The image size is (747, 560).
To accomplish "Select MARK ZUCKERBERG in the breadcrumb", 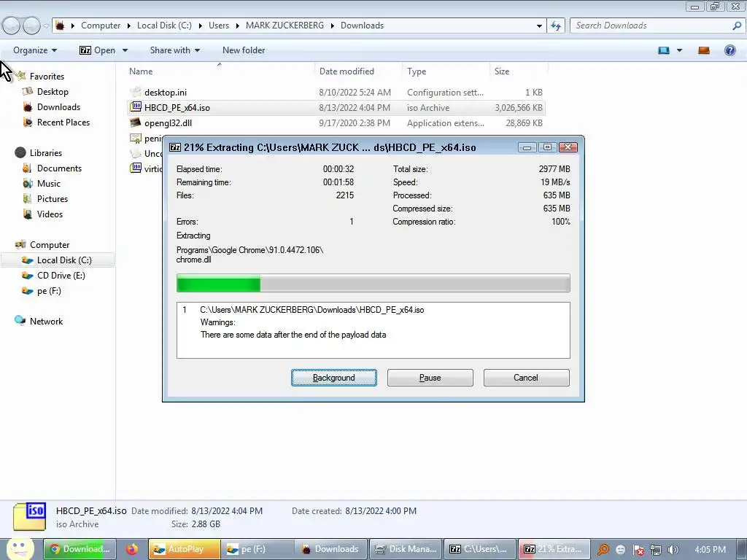I will (x=285, y=26).
